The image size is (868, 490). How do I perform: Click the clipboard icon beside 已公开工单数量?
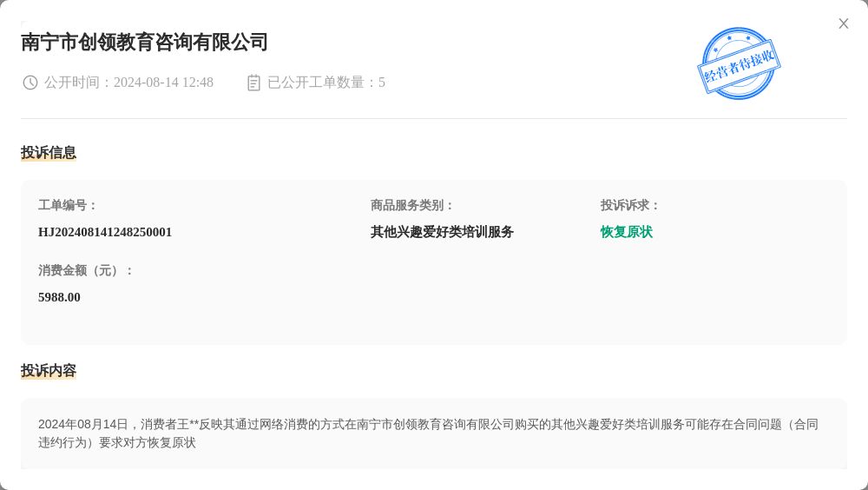[253, 83]
